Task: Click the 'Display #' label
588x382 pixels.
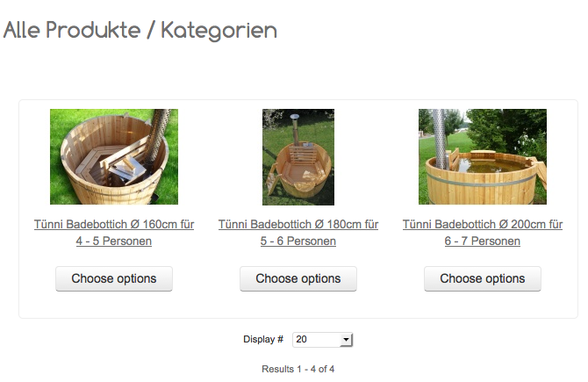Action: 263,340
